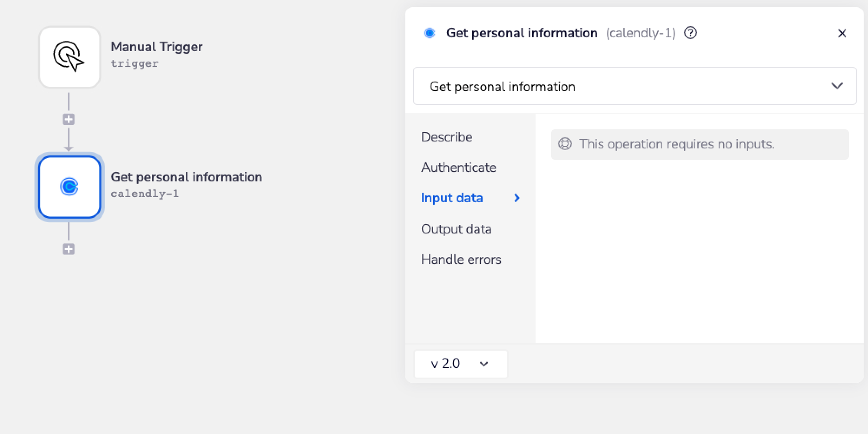Close the Get personal information panel
868x434 pixels.
coord(842,33)
